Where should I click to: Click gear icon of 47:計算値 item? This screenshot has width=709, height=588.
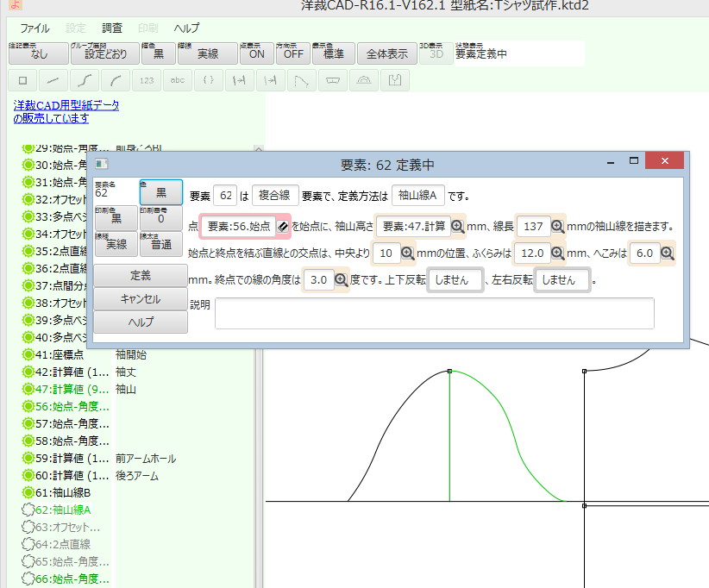[x=28, y=389]
